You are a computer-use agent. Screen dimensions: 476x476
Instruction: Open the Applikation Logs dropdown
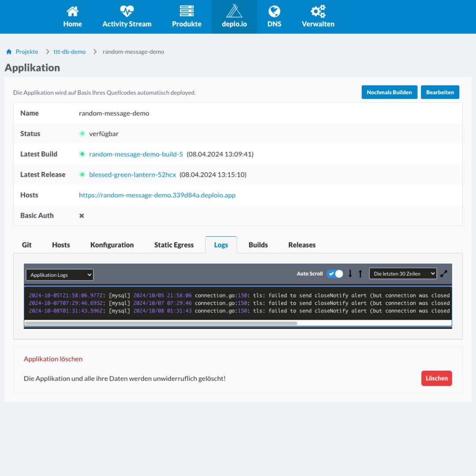[60, 275]
